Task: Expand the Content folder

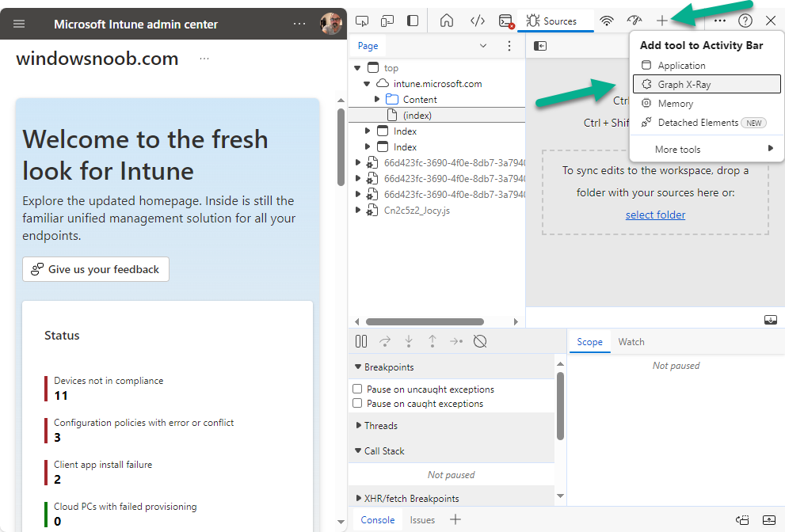Action: click(377, 99)
